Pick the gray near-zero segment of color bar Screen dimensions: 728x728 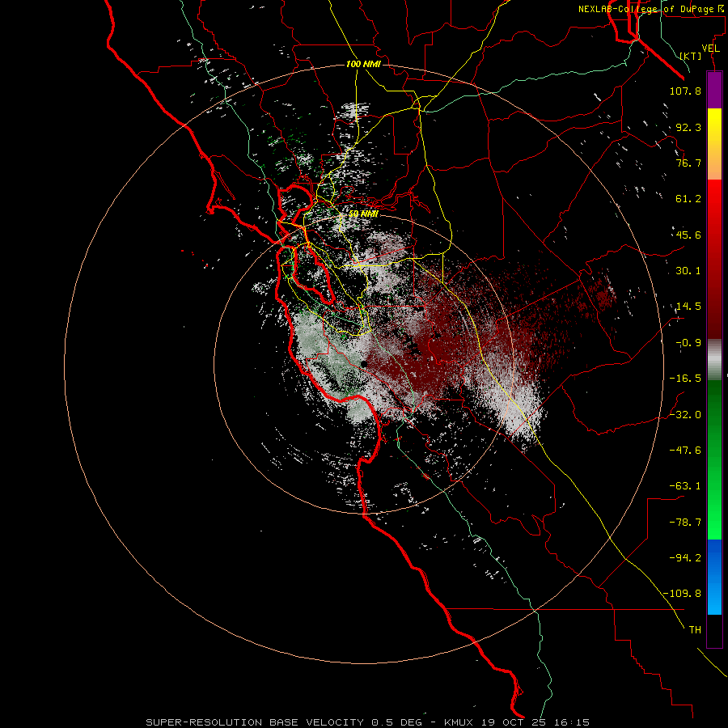pos(714,359)
